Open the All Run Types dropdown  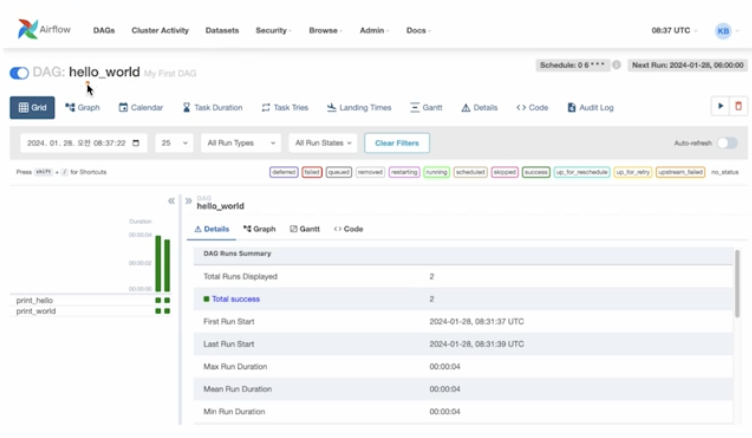point(241,143)
